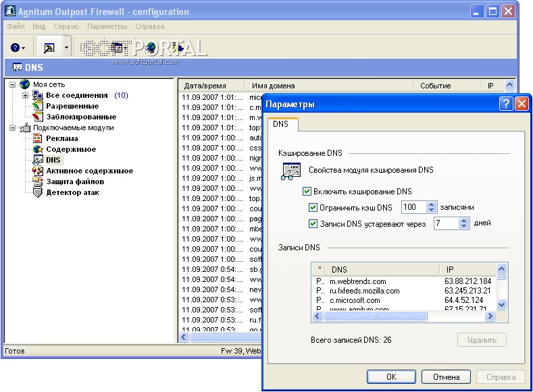The height and width of the screenshot is (392, 533).
Task: Toggle Ограничить кэш DNS checkbox
Action: coord(313,207)
